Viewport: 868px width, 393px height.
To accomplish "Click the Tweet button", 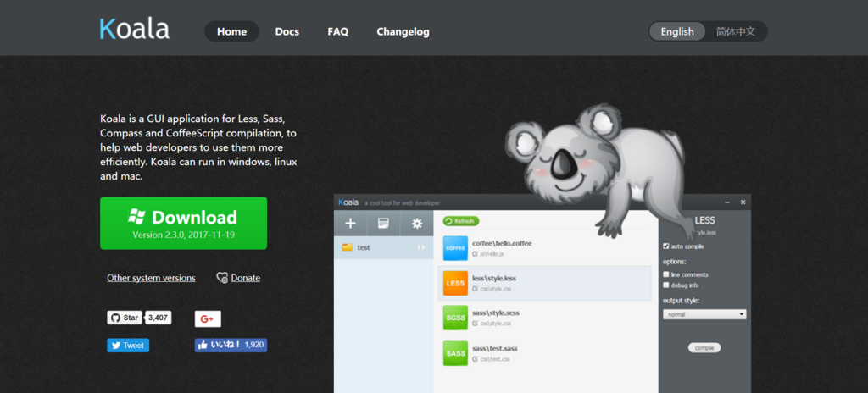I will (x=128, y=346).
